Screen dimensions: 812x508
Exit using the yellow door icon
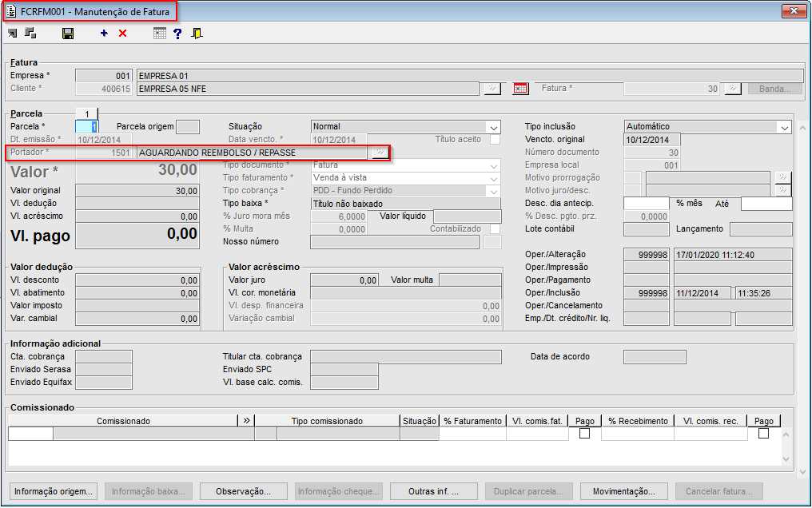pos(197,34)
